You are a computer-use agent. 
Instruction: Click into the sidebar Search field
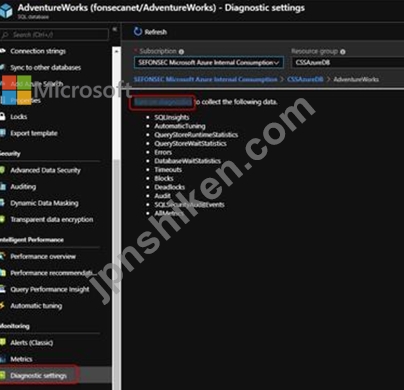pyautogui.click(x=54, y=35)
